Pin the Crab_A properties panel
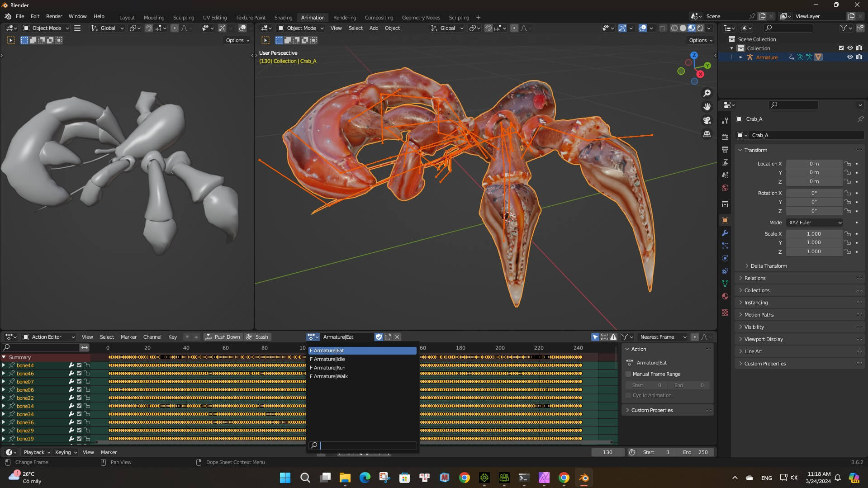The width and height of the screenshot is (868, 488). point(860,119)
